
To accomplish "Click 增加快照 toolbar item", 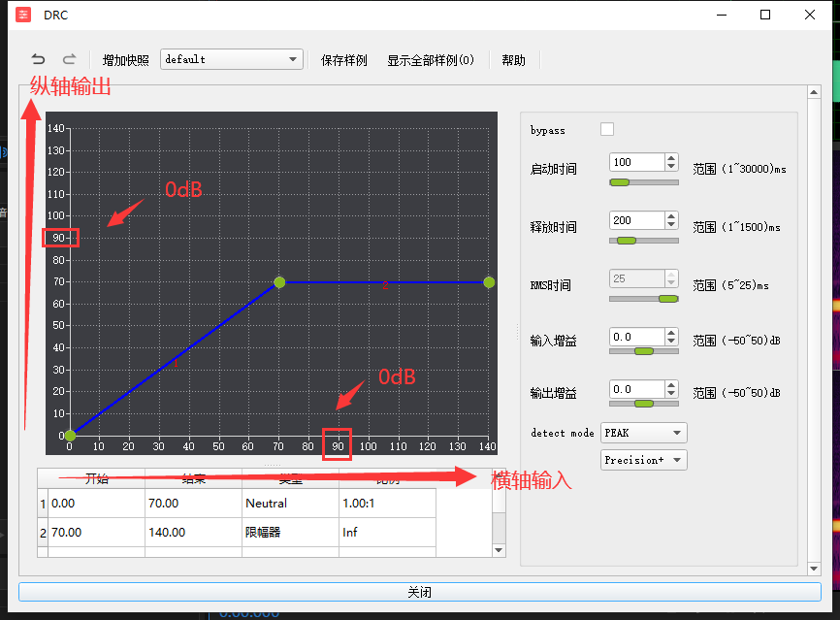I will [126, 60].
